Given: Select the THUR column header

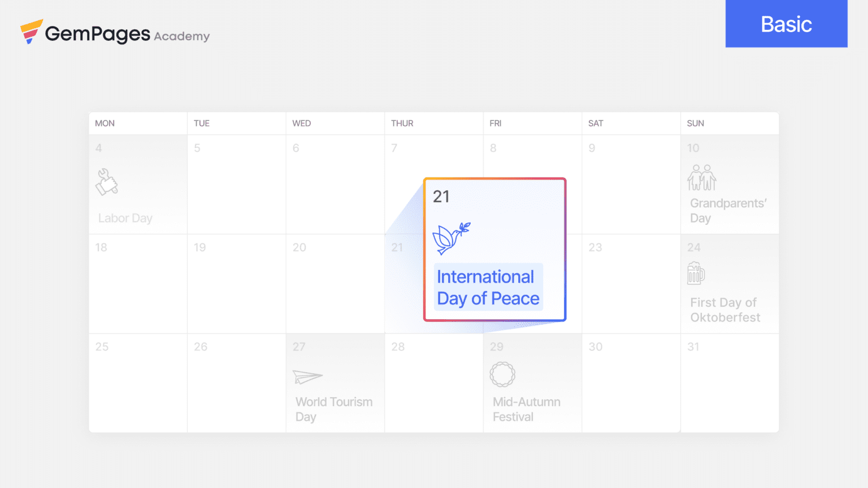Looking at the screenshot, I should click(x=402, y=123).
